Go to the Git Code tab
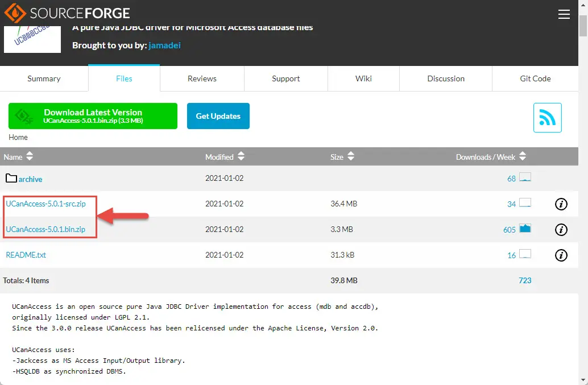Image resolution: width=588 pixels, height=385 pixels. tap(535, 78)
